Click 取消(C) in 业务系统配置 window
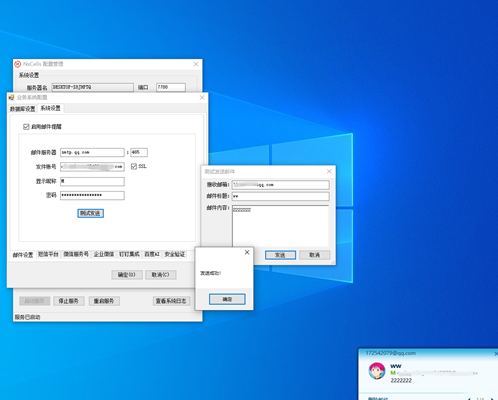The image size is (498, 400). [161, 275]
